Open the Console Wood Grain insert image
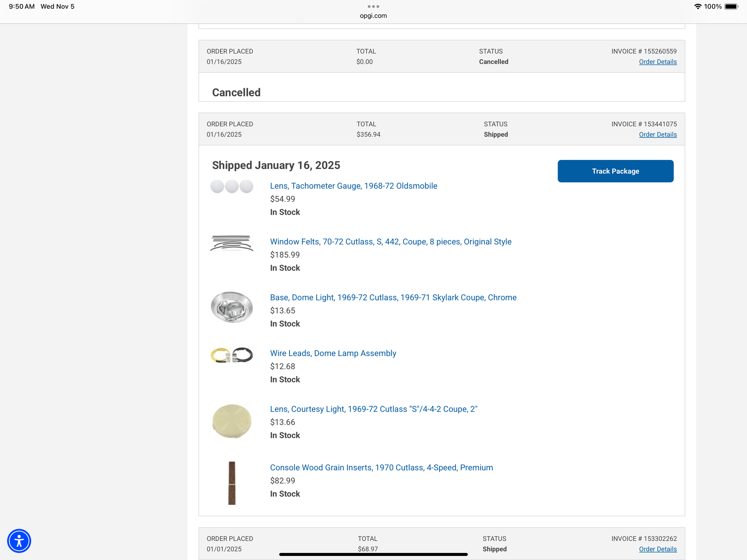Screen dimensions: 747x560 (x=232, y=483)
